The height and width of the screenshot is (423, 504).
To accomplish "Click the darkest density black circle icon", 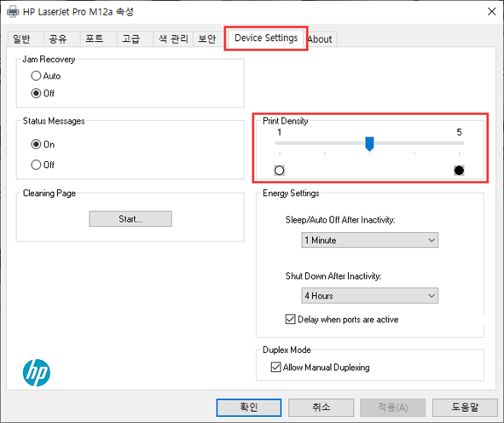I will pos(459,170).
